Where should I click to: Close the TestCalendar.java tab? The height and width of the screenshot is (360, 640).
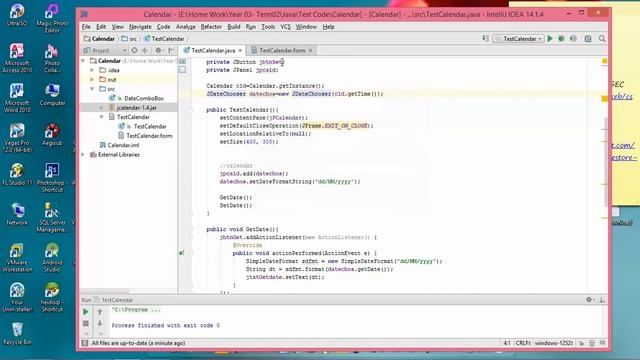tap(240, 50)
